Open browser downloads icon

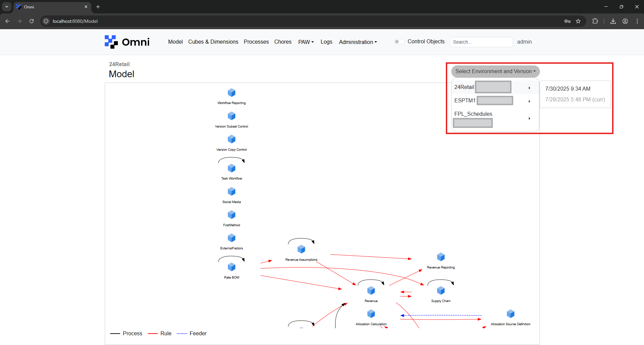tap(613, 21)
